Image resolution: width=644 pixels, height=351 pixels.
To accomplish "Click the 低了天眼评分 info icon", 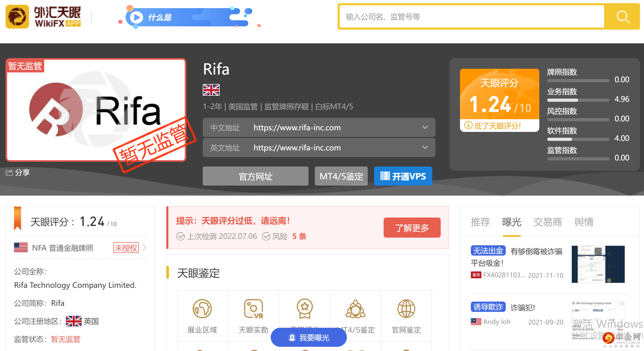I will [x=468, y=125].
